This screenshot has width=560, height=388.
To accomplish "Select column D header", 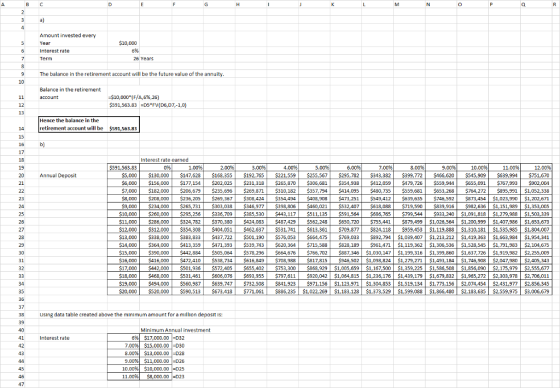I will click(124, 4).
